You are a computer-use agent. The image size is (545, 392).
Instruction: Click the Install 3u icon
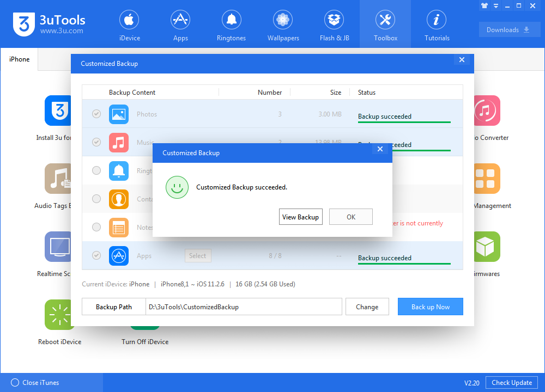[x=58, y=111]
